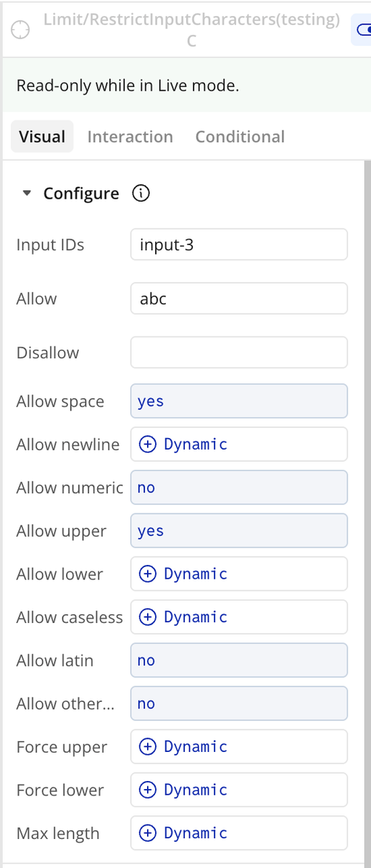Switch to the Interaction tab

130,136
